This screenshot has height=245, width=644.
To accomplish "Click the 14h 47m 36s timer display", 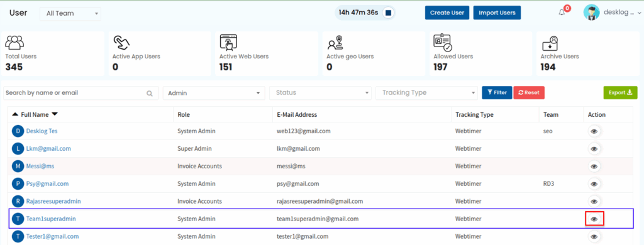I will pos(358,13).
